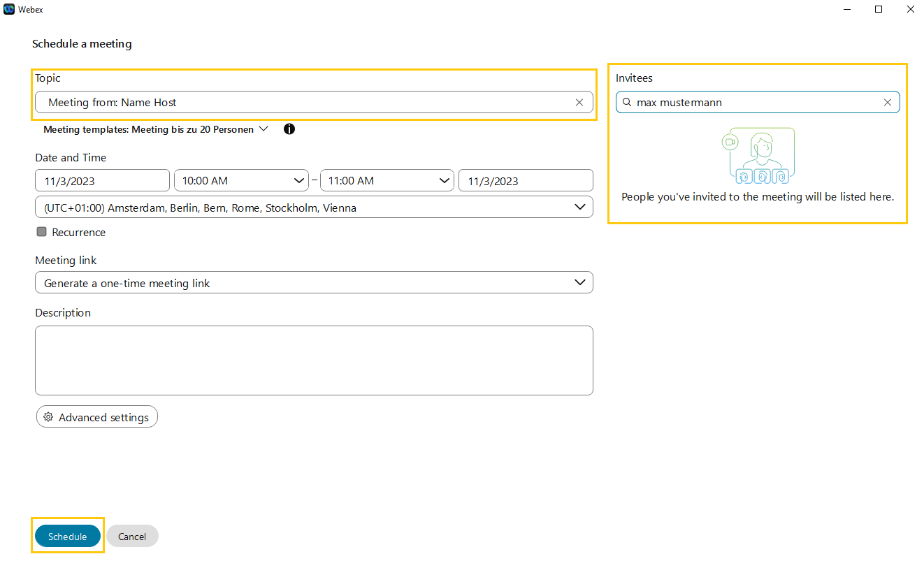This screenshot has height=561, width=924.
Task: Click into the Description text box
Action: click(x=313, y=360)
